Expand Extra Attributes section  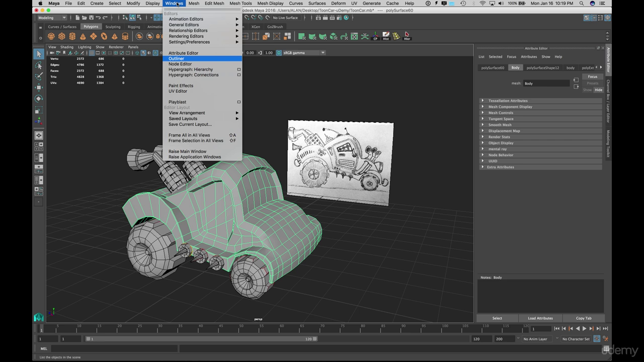pos(540,167)
